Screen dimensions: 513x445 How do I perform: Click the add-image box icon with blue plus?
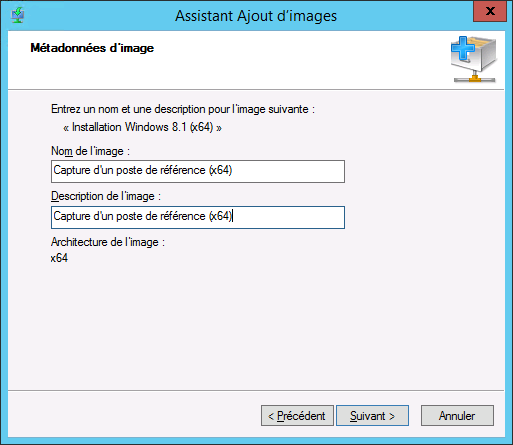tap(474, 59)
